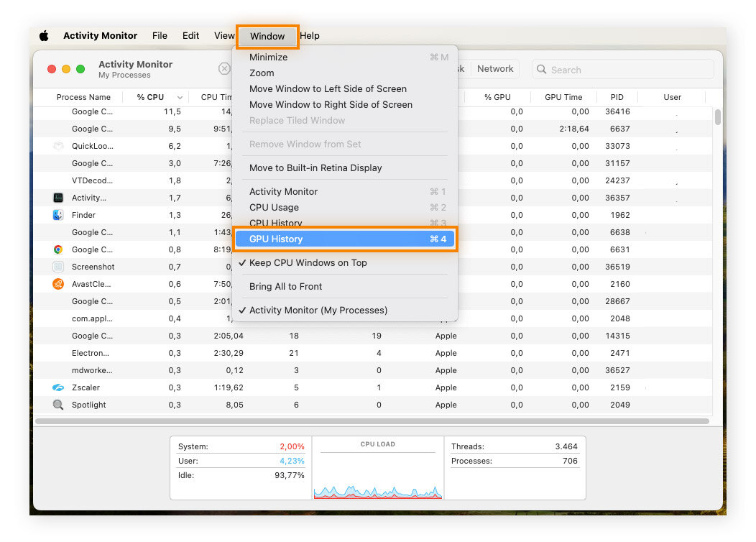Toggle the % CPU sort order chevron
756x542 pixels.
(180, 98)
